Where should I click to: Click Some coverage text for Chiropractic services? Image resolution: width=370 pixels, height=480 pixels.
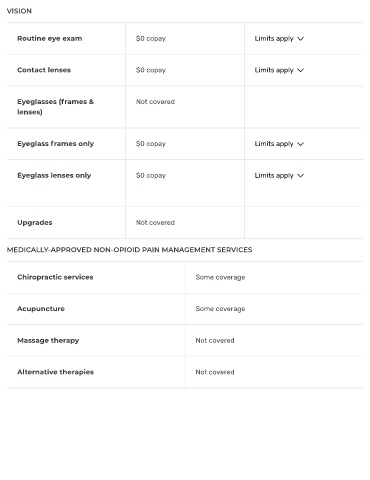tap(220, 277)
